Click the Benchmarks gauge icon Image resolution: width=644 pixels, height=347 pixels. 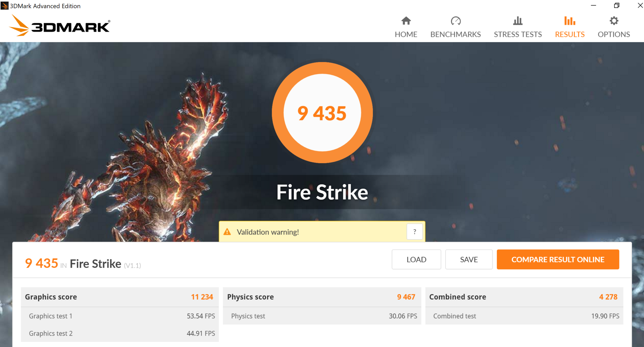tap(455, 21)
